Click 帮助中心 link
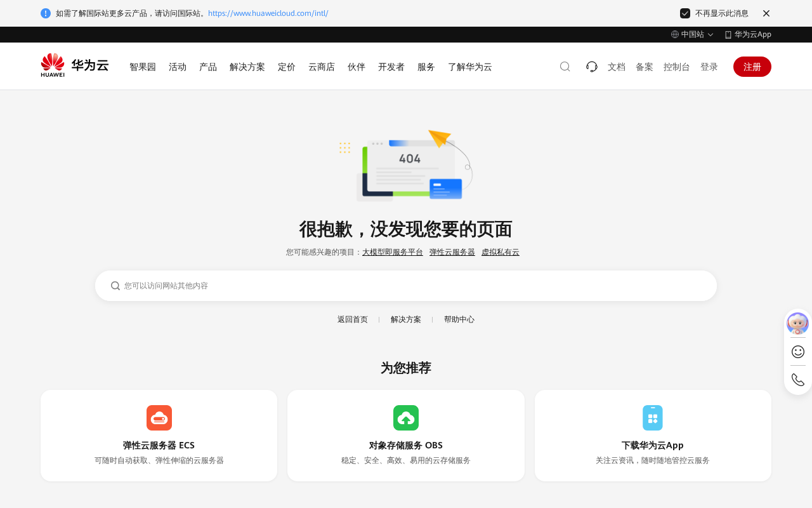812x508 pixels. point(459,319)
